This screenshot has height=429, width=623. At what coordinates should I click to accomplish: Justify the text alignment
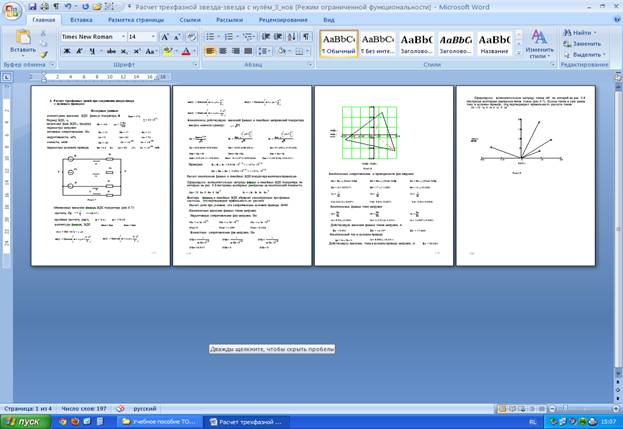tap(248, 51)
